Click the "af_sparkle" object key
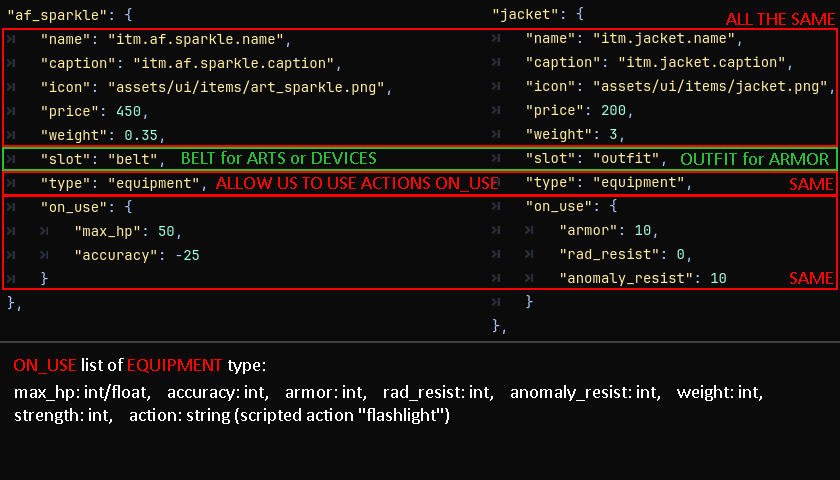The height and width of the screenshot is (480, 840). [55, 17]
